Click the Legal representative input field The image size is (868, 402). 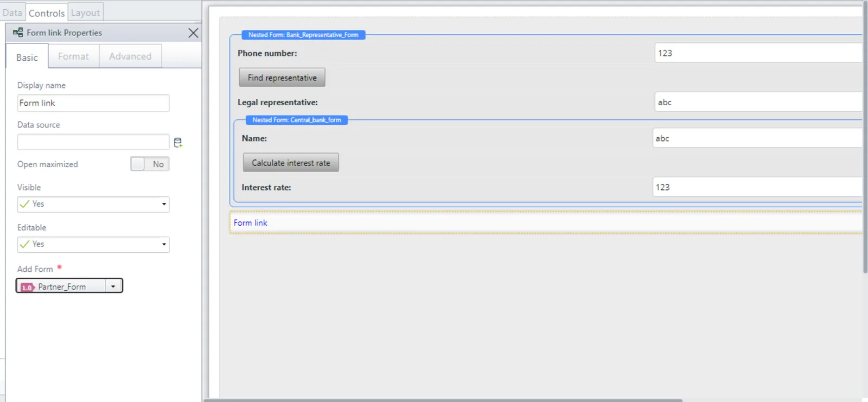click(x=758, y=102)
